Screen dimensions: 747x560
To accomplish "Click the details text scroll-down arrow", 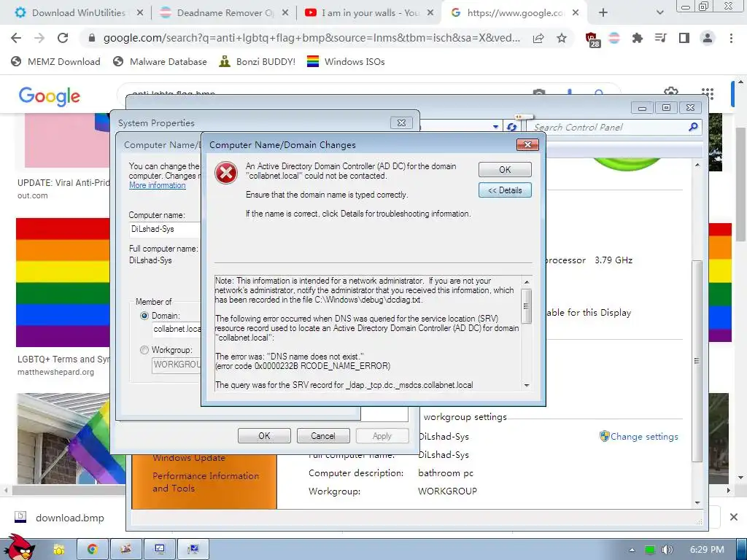I will click(x=527, y=385).
